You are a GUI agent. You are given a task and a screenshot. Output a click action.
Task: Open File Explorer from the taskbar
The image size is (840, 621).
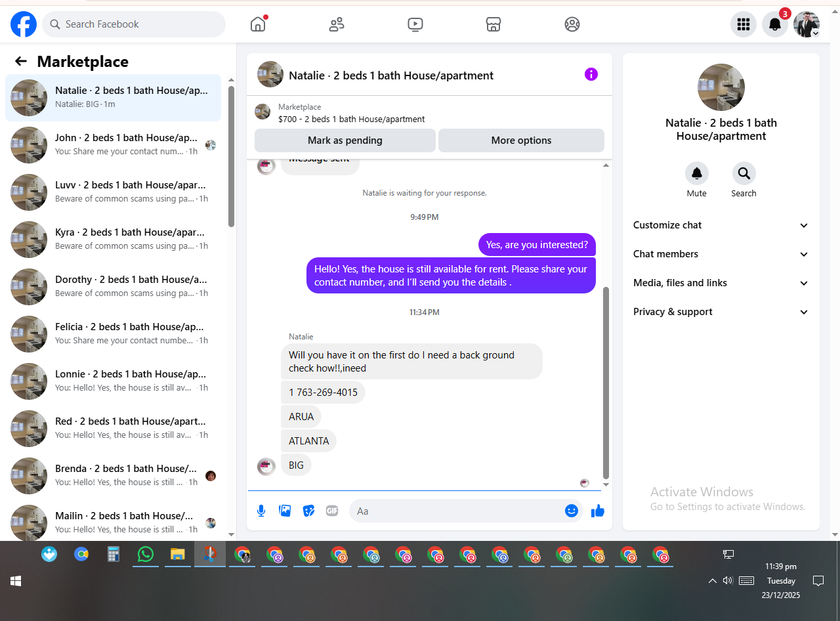[177, 555]
